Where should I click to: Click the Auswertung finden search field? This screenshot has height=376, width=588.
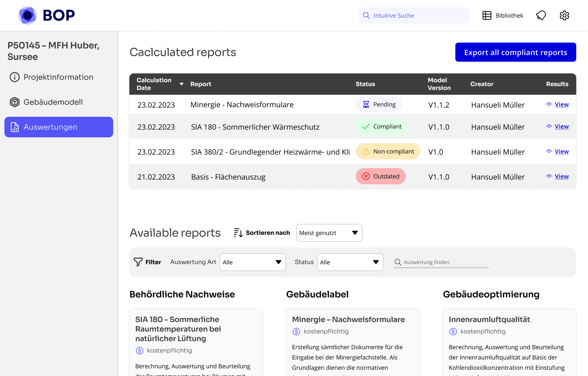pos(441,262)
